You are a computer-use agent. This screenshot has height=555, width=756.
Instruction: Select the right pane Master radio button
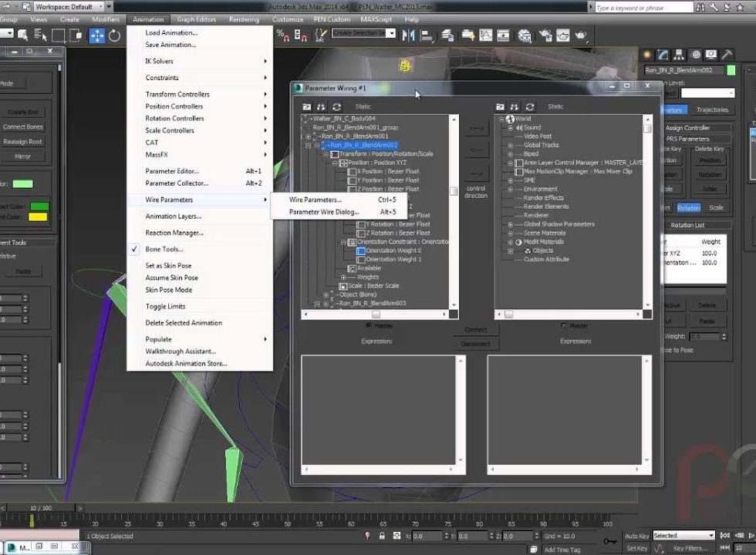[x=564, y=325]
